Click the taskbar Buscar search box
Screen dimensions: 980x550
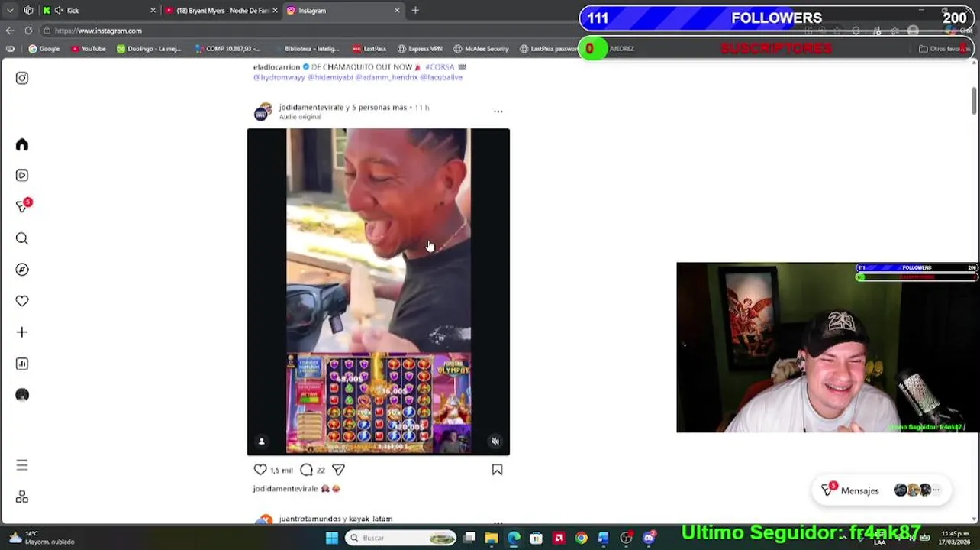point(399,538)
